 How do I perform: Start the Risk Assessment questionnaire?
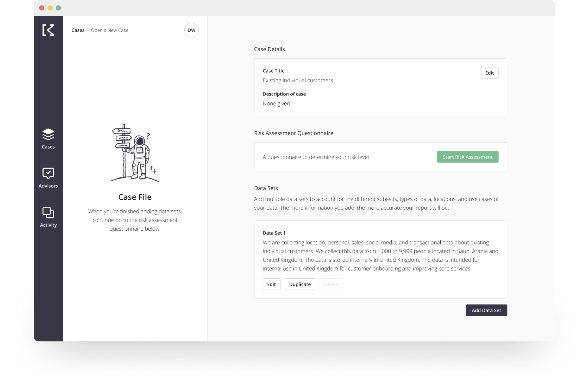(467, 157)
